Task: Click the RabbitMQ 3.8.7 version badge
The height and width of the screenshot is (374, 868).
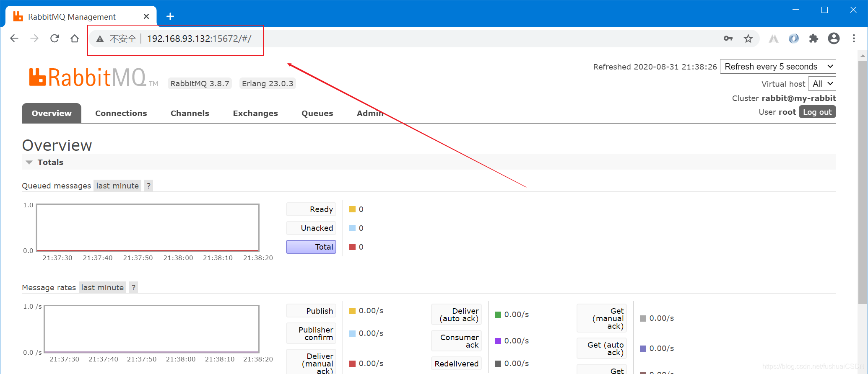Action: 200,83
